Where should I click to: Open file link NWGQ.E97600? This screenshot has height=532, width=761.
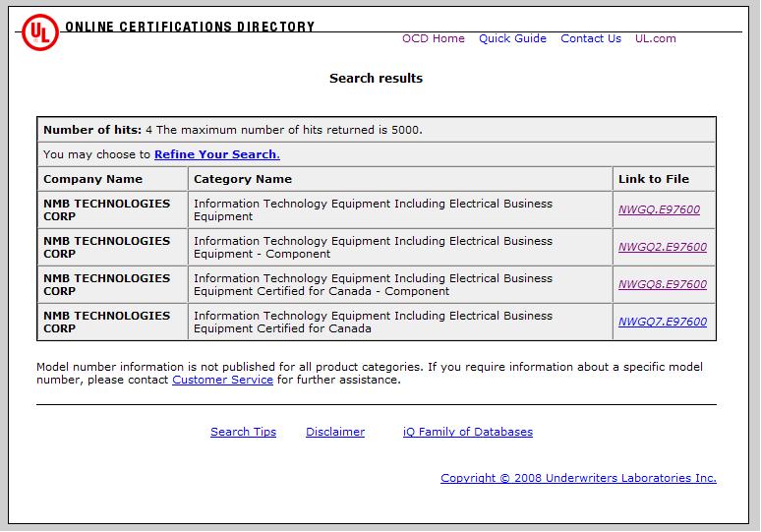[659, 209]
